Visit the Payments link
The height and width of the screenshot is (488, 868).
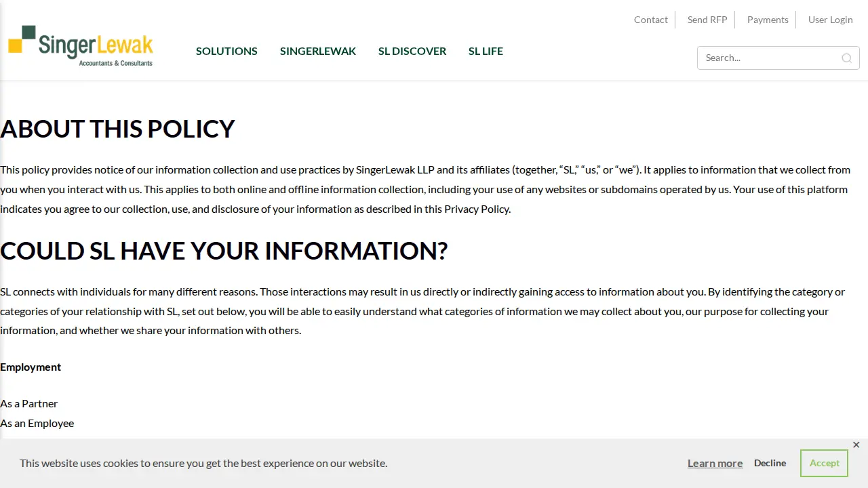pyautogui.click(x=768, y=20)
